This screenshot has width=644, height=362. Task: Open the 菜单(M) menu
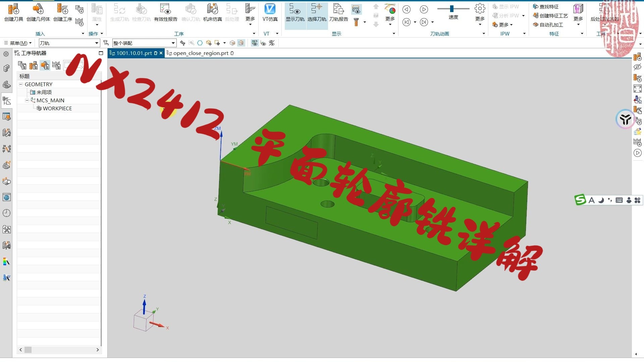click(x=18, y=43)
